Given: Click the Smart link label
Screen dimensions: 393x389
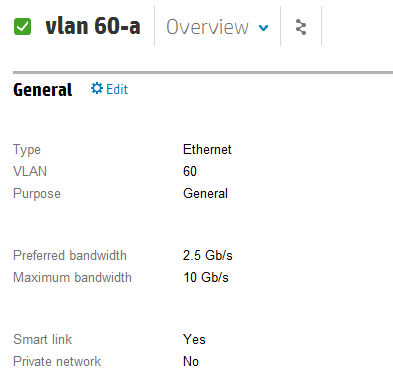Looking at the screenshot, I should (x=42, y=339).
